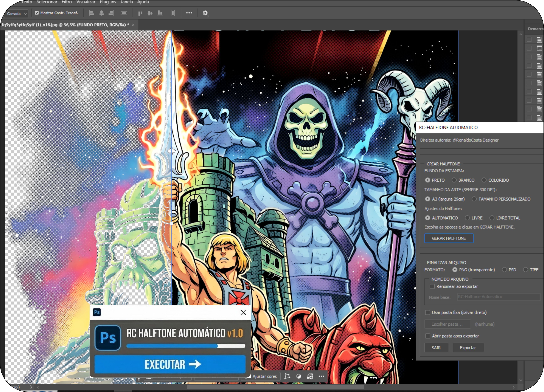Click the align top edges icon
Viewport: 544px width, 392px height.
140,13
